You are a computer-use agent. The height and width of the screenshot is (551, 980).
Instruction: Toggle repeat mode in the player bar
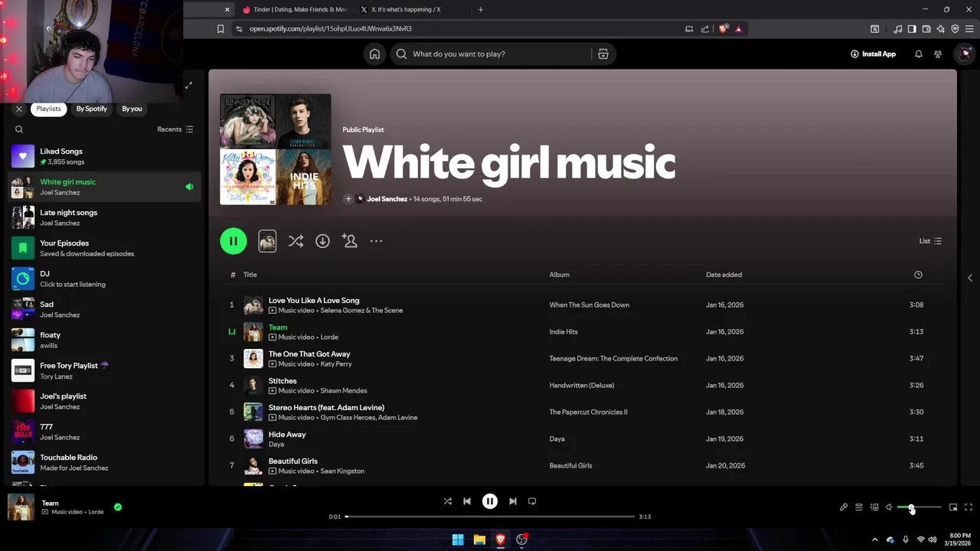tap(532, 501)
